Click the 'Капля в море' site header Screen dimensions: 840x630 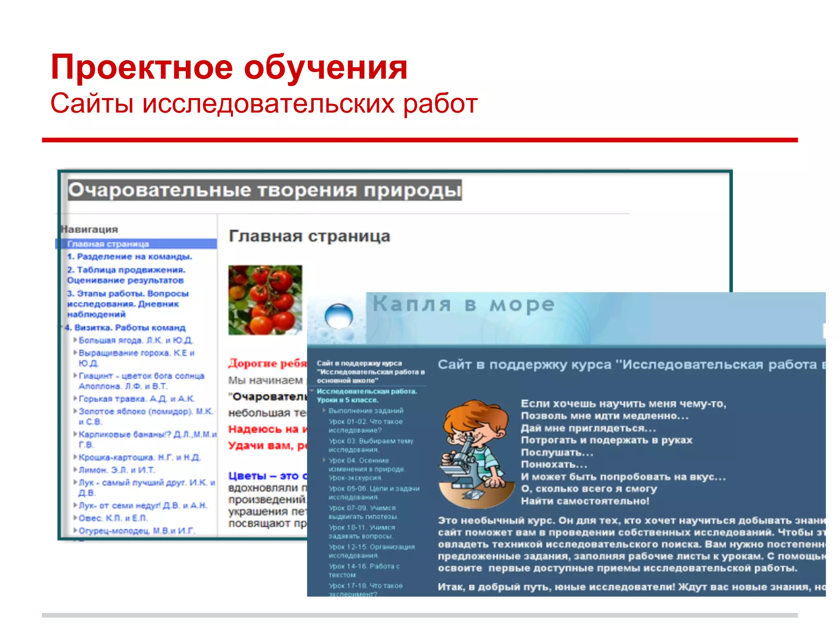[x=463, y=305]
